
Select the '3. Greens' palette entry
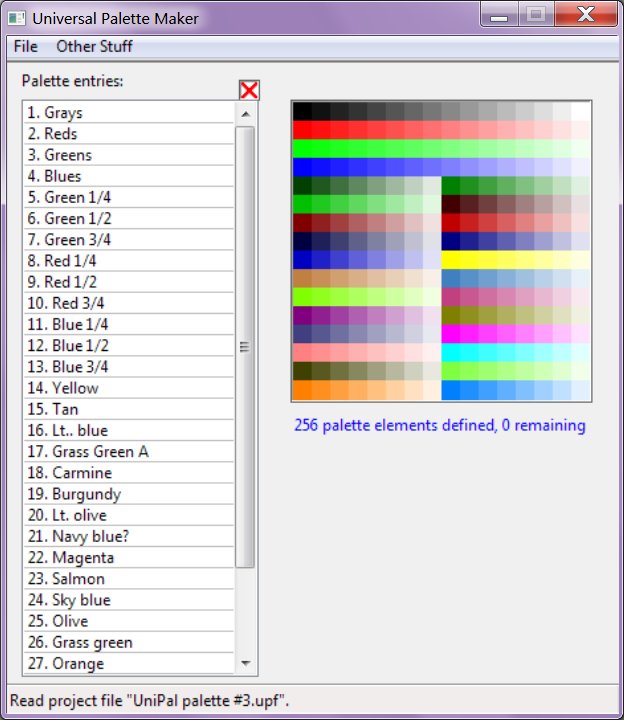pyautogui.click(x=129, y=155)
